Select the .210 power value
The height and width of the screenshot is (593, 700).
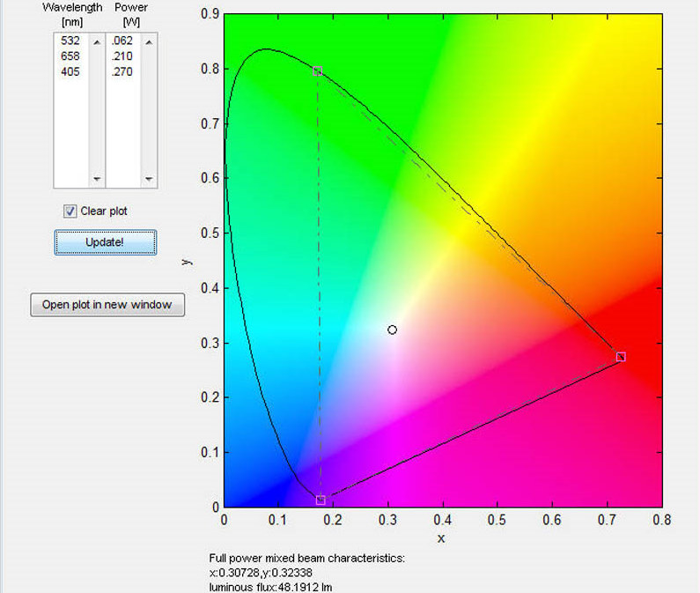[x=122, y=56]
